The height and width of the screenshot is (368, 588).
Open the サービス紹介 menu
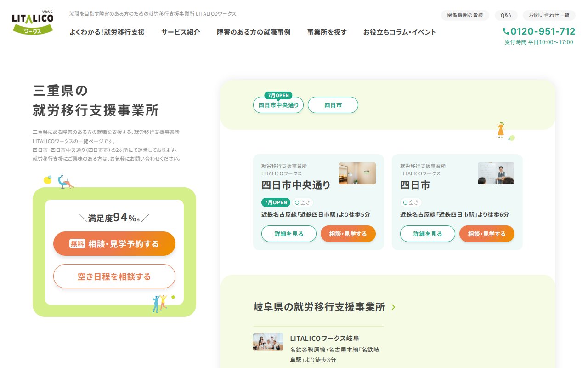181,32
